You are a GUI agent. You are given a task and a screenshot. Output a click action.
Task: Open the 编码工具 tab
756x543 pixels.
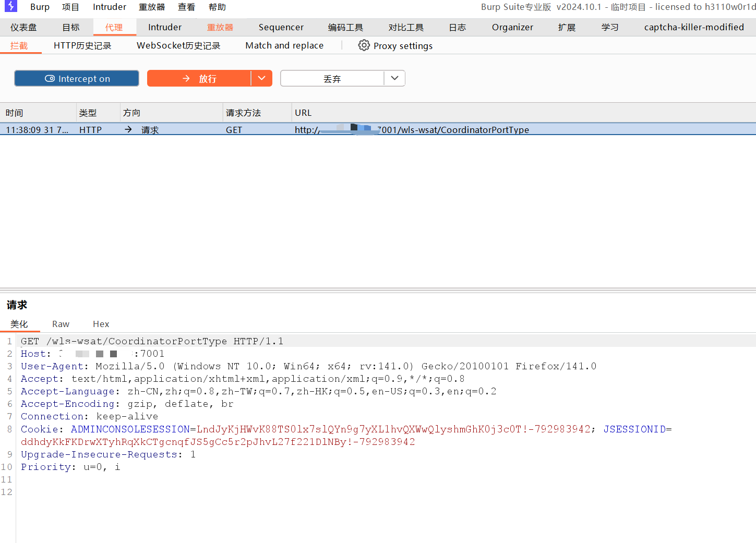[x=345, y=27]
